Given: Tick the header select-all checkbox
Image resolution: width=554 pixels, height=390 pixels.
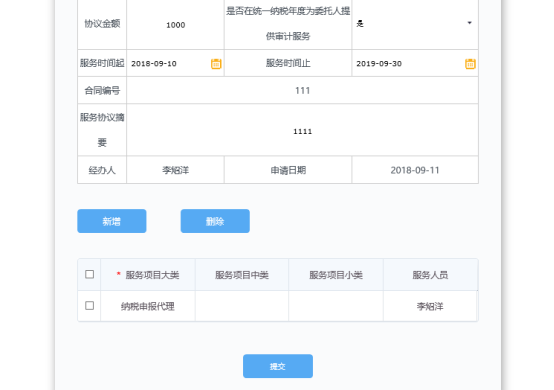Looking at the screenshot, I should coord(89,274).
